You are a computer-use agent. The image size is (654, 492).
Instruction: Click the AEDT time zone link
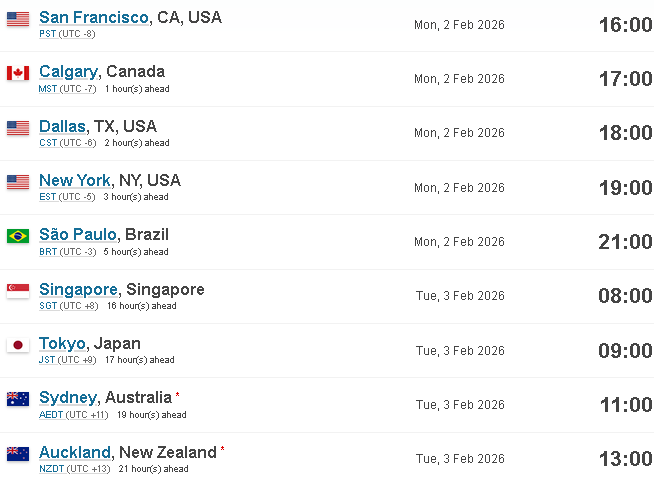(x=51, y=415)
